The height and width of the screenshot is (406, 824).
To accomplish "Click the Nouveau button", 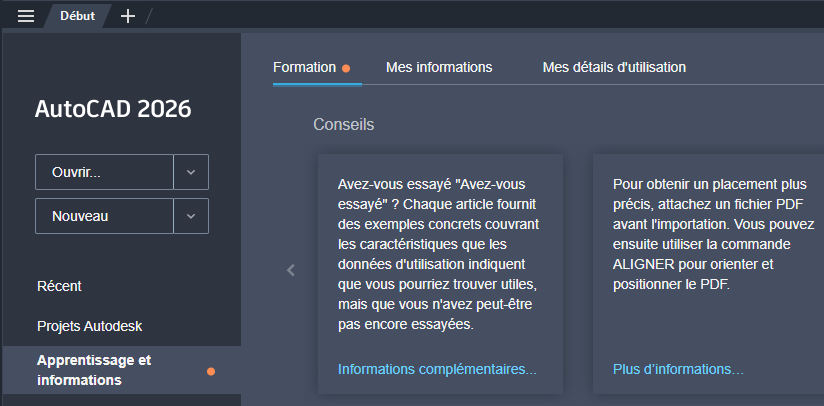I will pos(104,216).
